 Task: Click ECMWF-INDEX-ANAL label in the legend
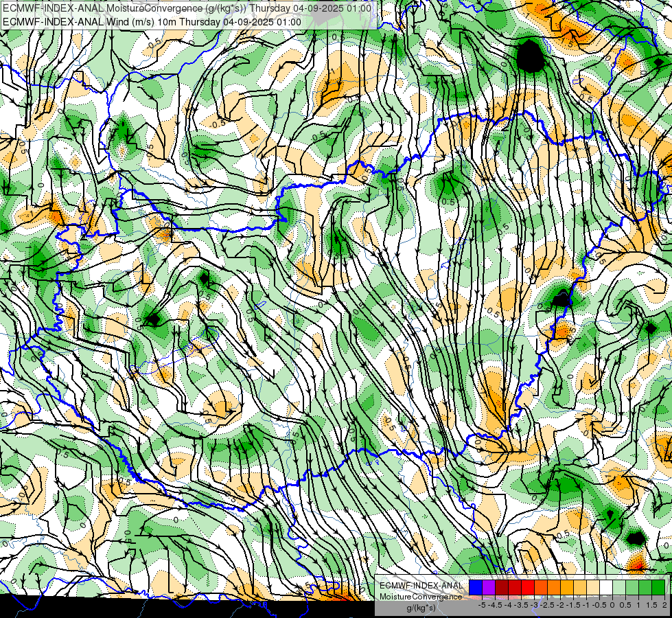click(x=421, y=586)
